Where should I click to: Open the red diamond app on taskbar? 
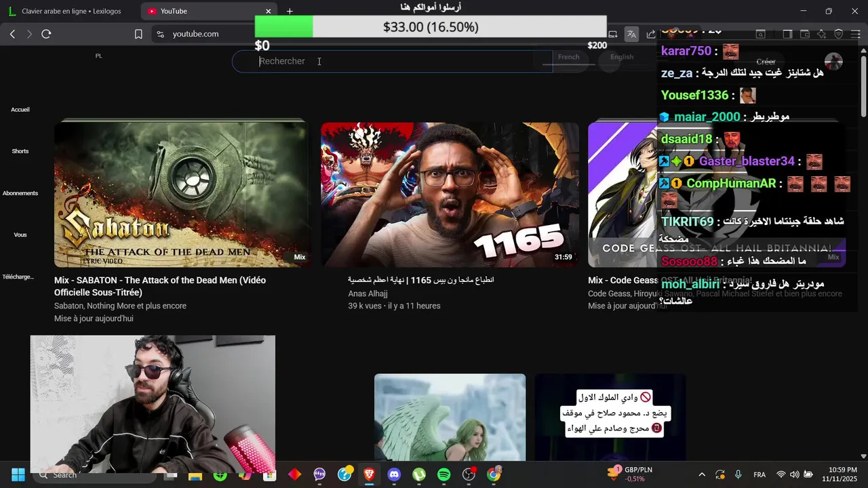(294, 474)
